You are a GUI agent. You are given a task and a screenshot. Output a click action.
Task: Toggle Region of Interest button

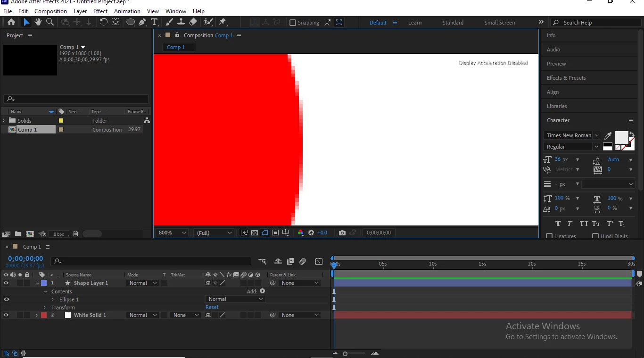[275, 233]
